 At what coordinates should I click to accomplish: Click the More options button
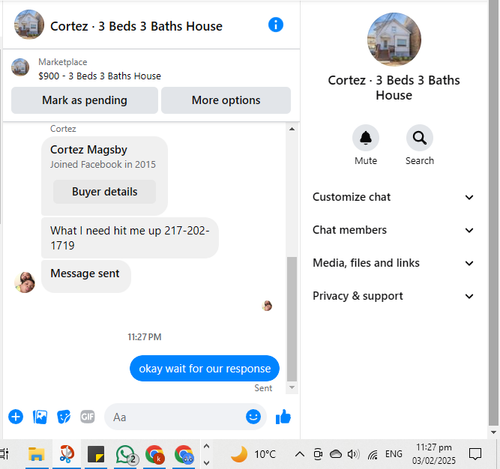[226, 100]
